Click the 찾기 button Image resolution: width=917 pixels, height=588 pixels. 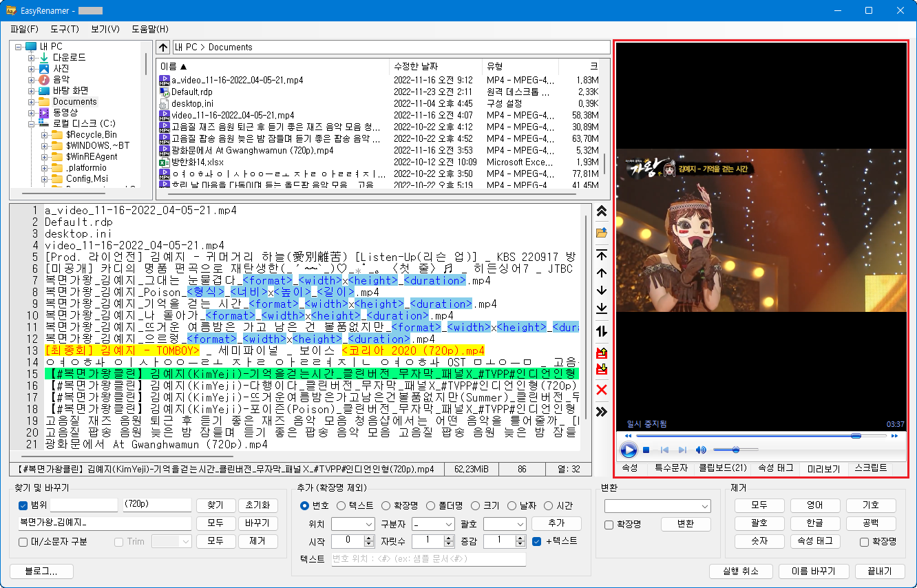pyautogui.click(x=215, y=505)
